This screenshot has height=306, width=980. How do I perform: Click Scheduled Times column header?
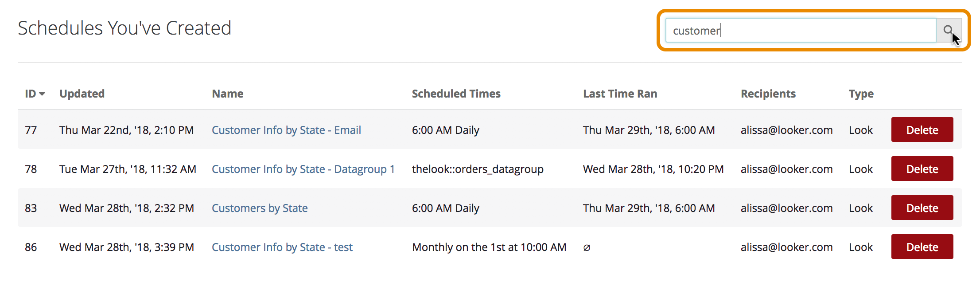[456, 94]
